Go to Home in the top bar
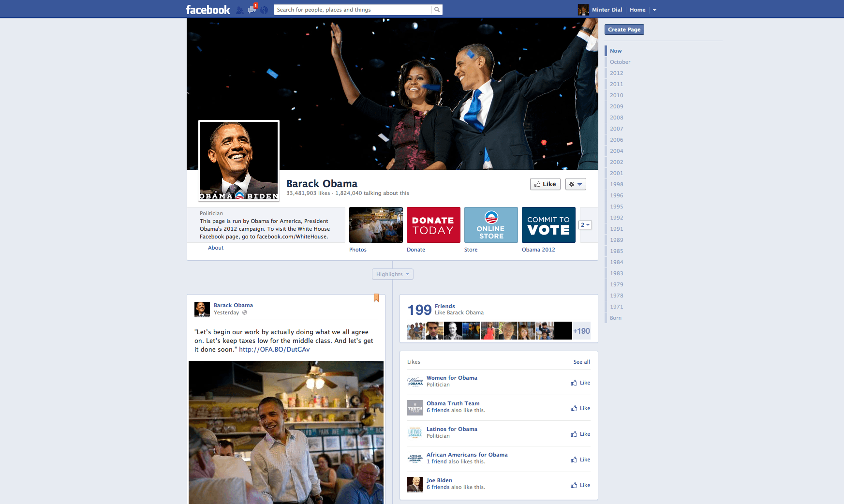The image size is (844, 504). point(637,10)
